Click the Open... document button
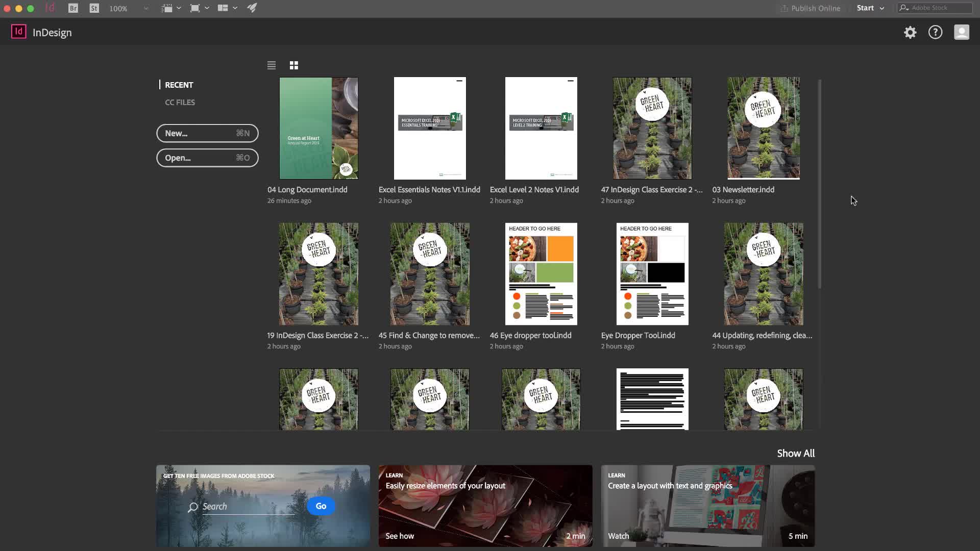Viewport: 980px width, 551px height. [x=207, y=158]
